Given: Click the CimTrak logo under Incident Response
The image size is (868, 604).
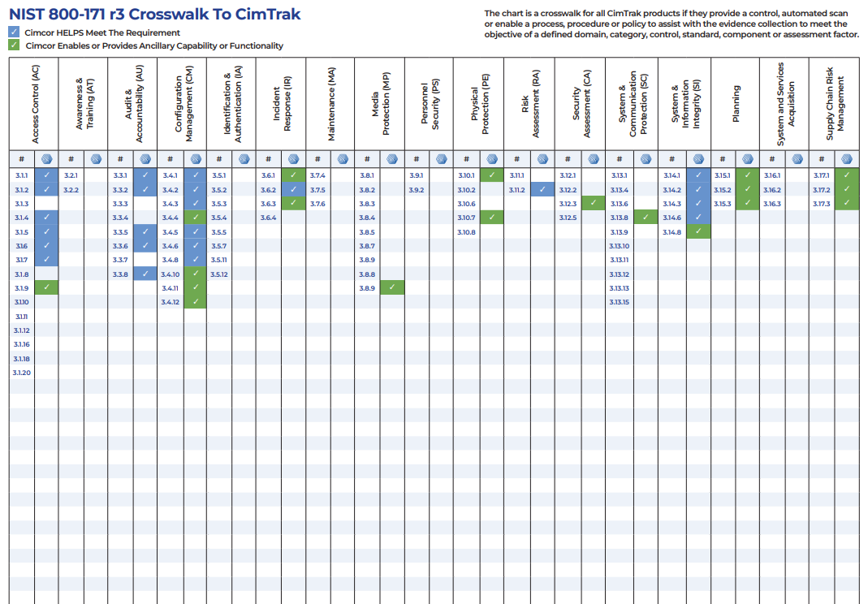Looking at the screenshot, I should tap(294, 159).
